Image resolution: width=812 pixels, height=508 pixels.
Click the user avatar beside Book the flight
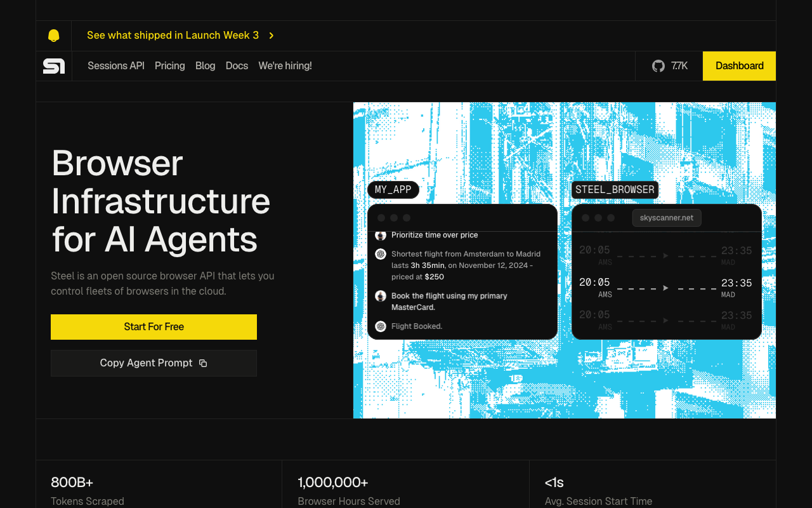click(381, 296)
